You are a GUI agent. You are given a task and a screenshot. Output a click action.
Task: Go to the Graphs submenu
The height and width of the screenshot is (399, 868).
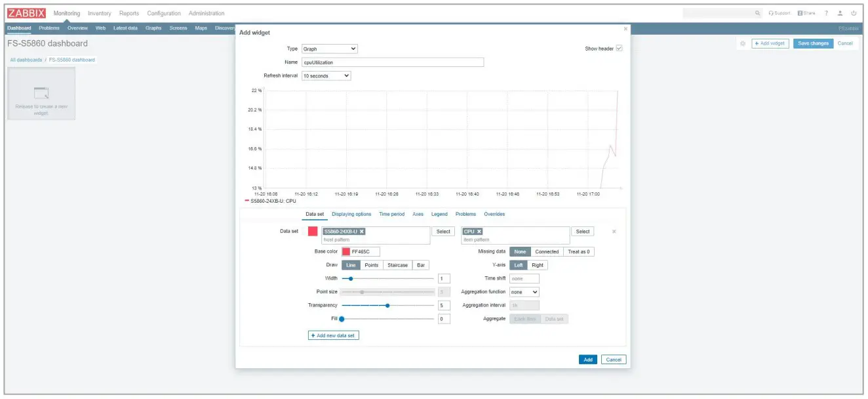pyautogui.click(x=153, y=28)
